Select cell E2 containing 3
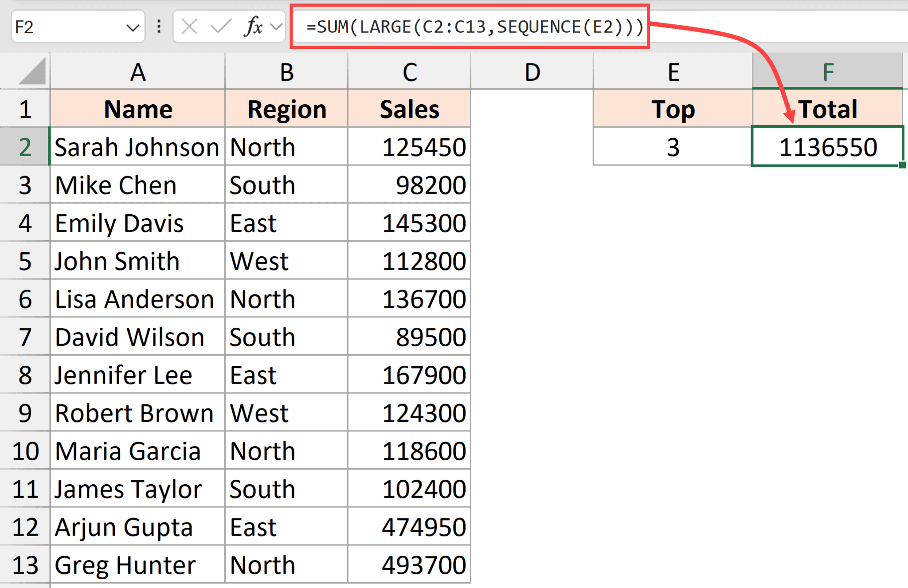908x588 pixels. coord(673,147)
